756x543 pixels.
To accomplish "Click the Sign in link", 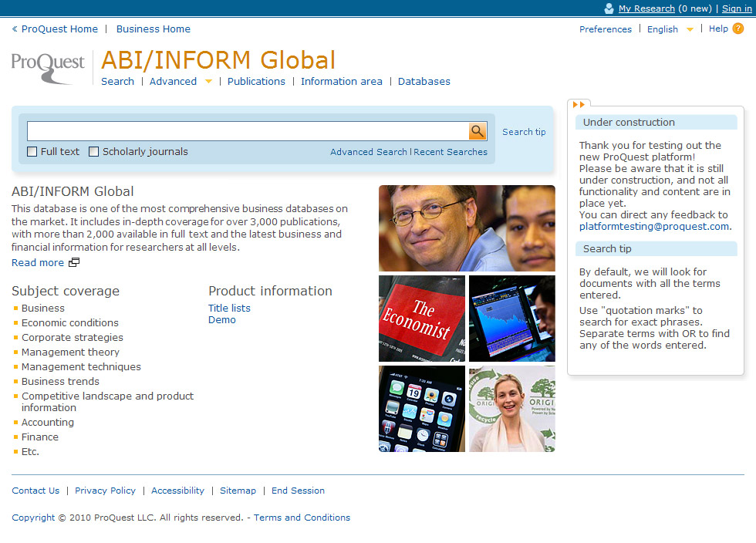I will click(x=737, y=8).
